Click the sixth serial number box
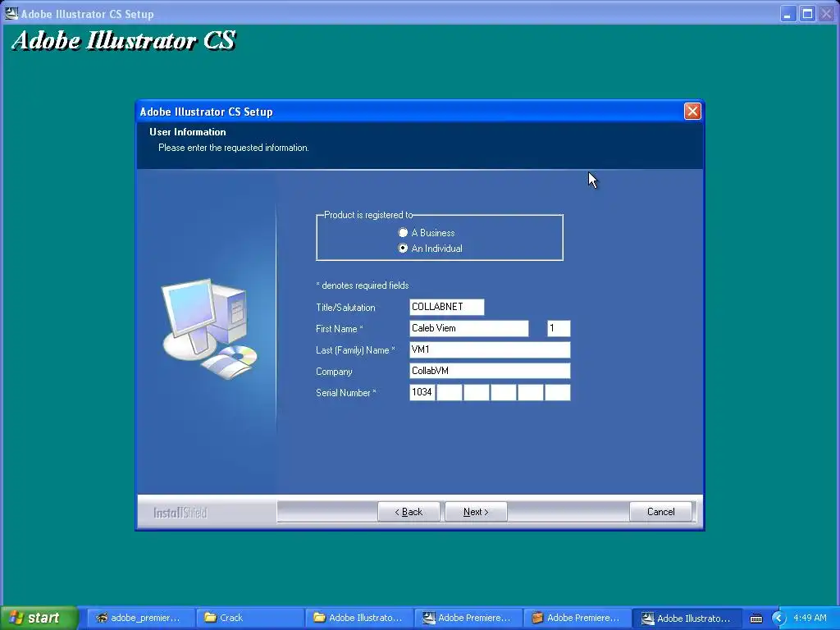 pyautogui.click(x=558, y=392)
